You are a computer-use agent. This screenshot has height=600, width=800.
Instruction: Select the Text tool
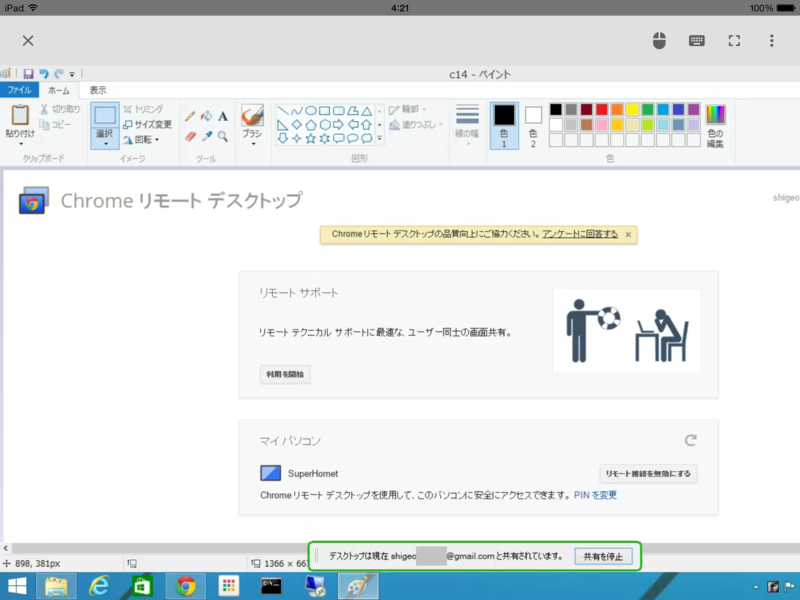pyautogui.click(x=222, y=117)
